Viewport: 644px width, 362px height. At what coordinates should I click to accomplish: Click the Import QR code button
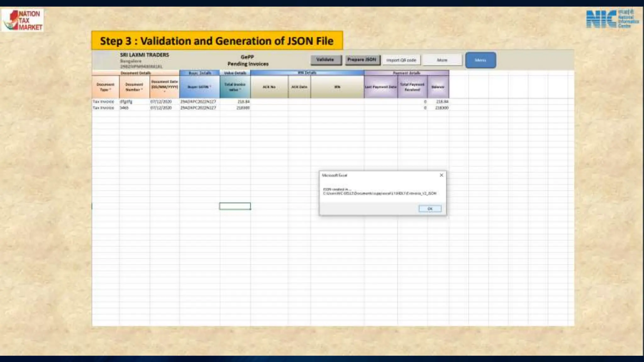click(401, 60)
